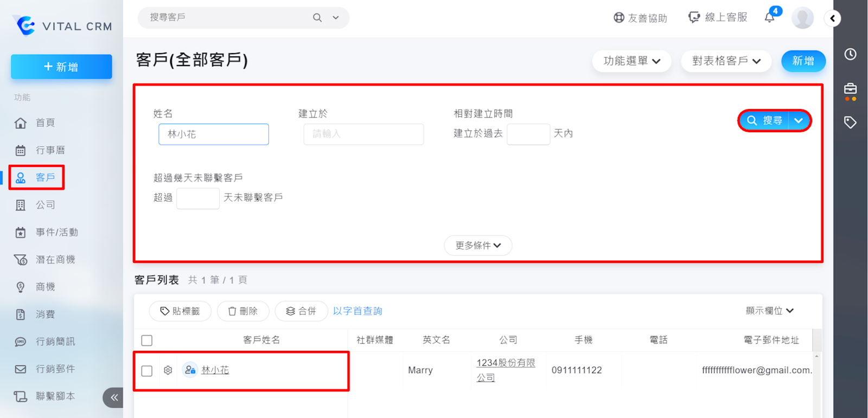Viewport: 868px width, 418px height.
Task: Open the 顯示欄位 column dropdown
Action: click(x=769, y=311)
